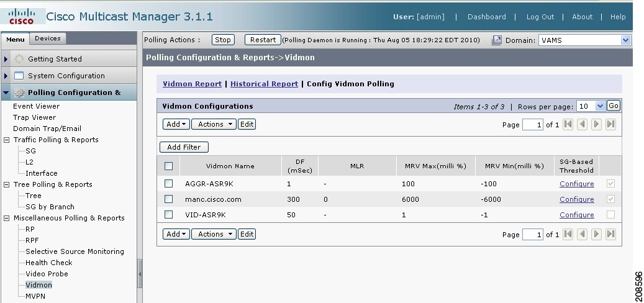
Task: Click the Getting Started menu icon
Action: 19,59
